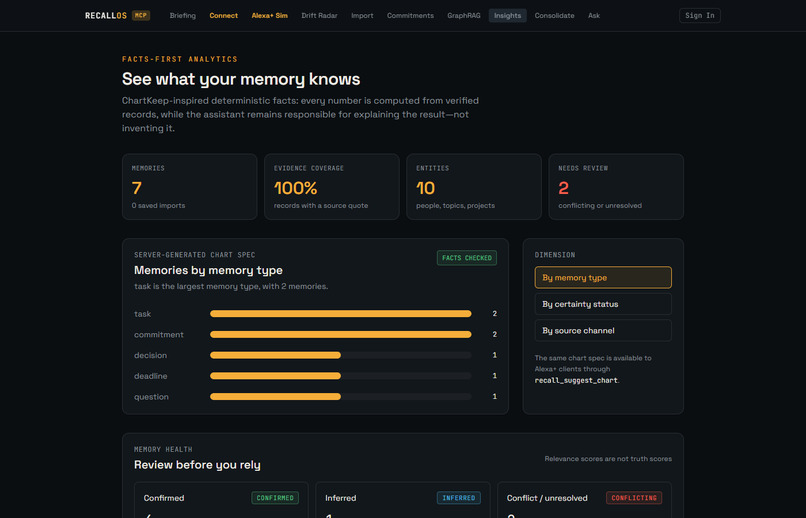Screen dimensions: 806x518
Task: Click 'See what your memory knows' heading
Action: [241, 79]
